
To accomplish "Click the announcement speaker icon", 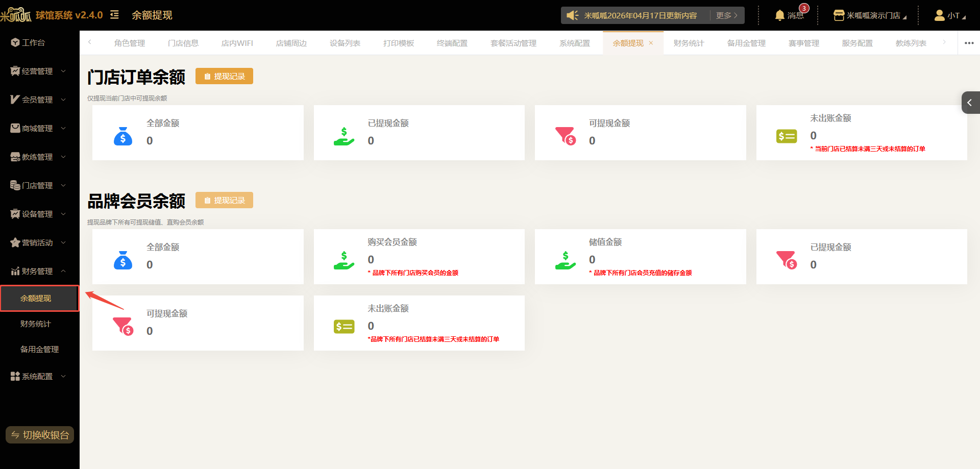I will click(573, 15).
